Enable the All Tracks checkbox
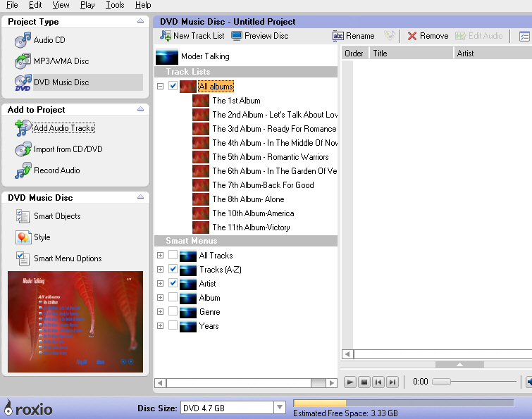 point(173,255)
